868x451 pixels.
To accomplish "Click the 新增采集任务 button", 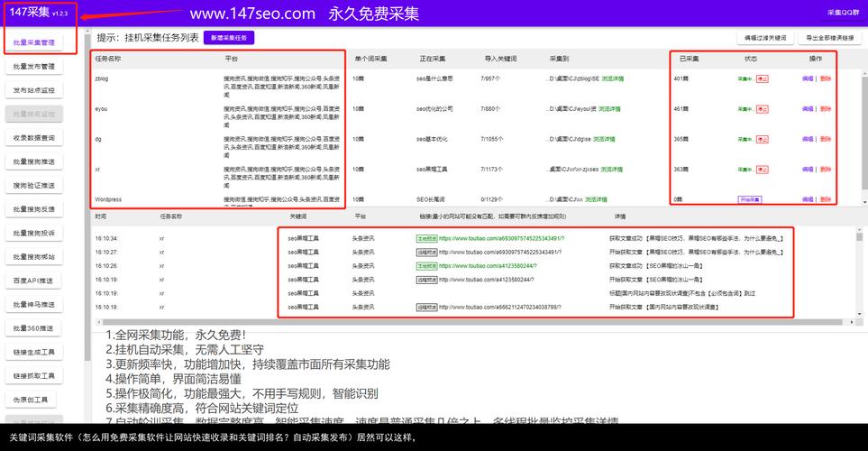I will click(x=229, y=38).
